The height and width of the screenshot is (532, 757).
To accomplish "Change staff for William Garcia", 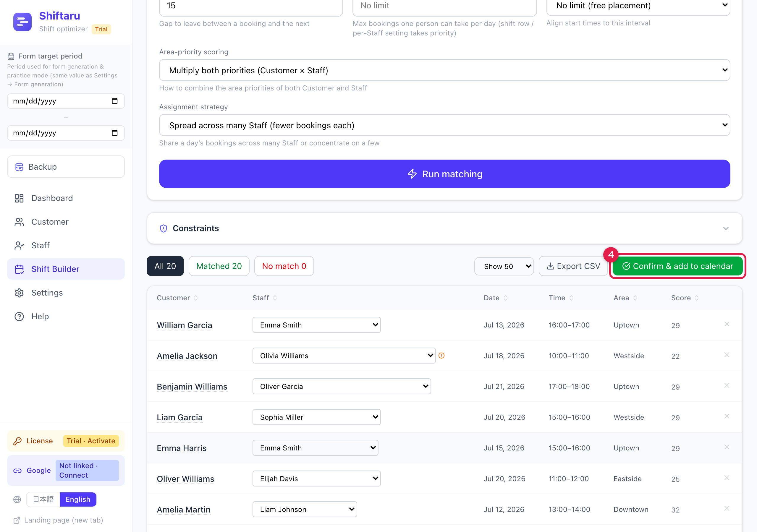I will click(316, 325).
